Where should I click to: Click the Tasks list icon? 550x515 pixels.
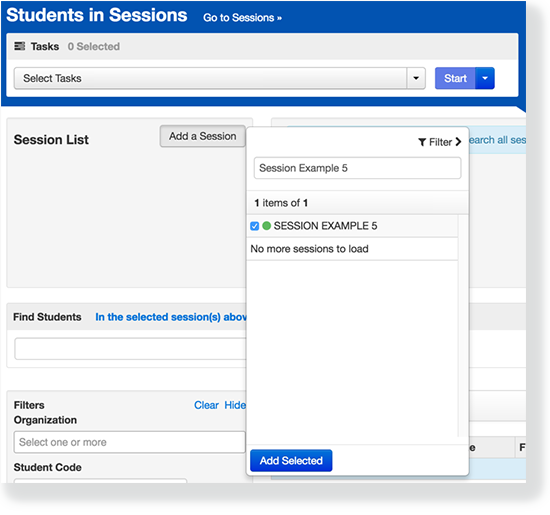pos(19,46)
